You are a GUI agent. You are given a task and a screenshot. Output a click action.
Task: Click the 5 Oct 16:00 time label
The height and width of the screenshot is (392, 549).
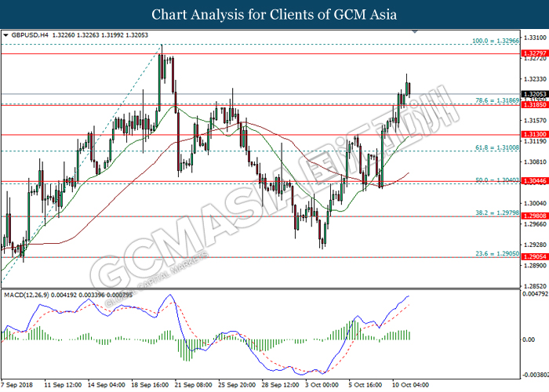pos(365,385)
